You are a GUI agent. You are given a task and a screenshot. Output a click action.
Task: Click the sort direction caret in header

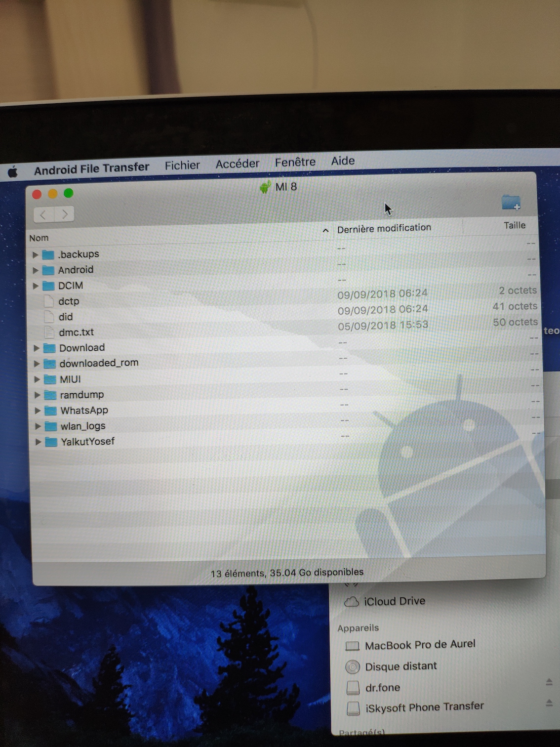325,230
